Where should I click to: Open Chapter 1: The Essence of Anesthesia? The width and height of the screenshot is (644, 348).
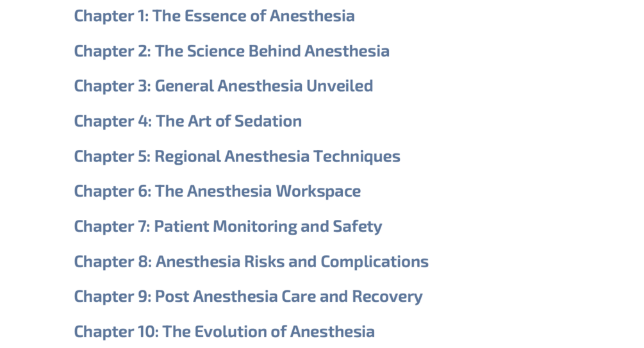tap(214, 16)
